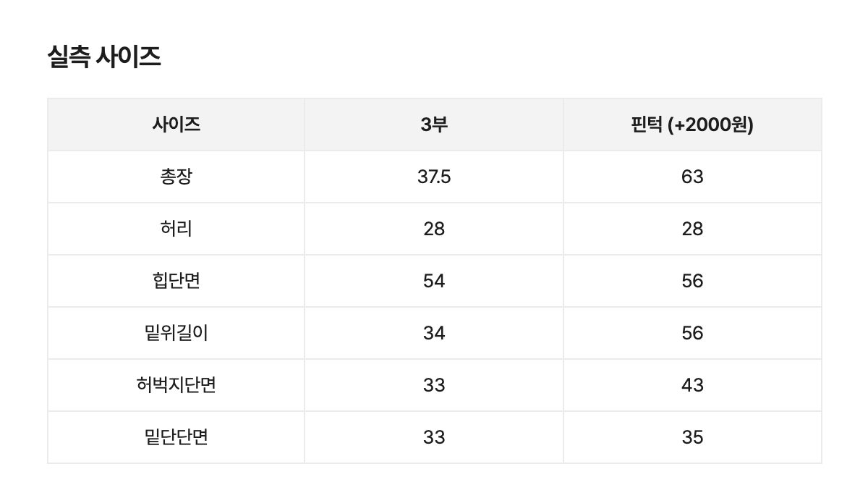Screen dimensions: 868x498
Task: Click the 43 value for 허벅지단면
Action: point(692,385)
